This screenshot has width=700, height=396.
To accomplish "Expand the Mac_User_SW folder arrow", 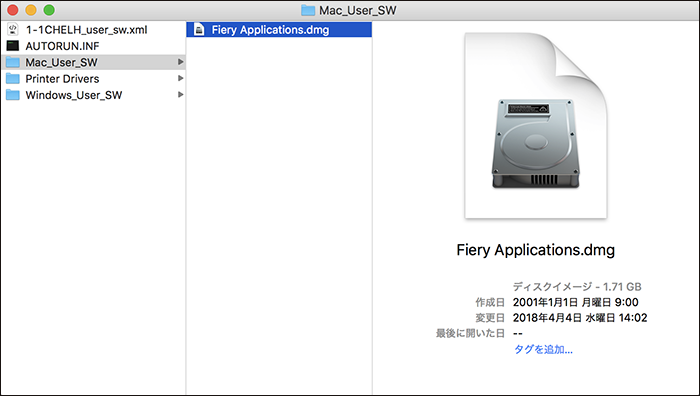I will [180, 62].
